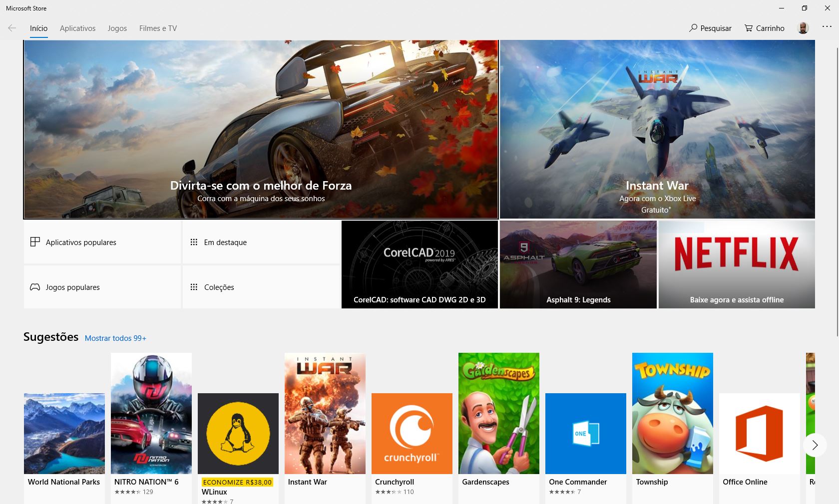Screen dimensions: 839x504
Task: Open the Asphalt 9: Legends tile
Action: [578, 264]
